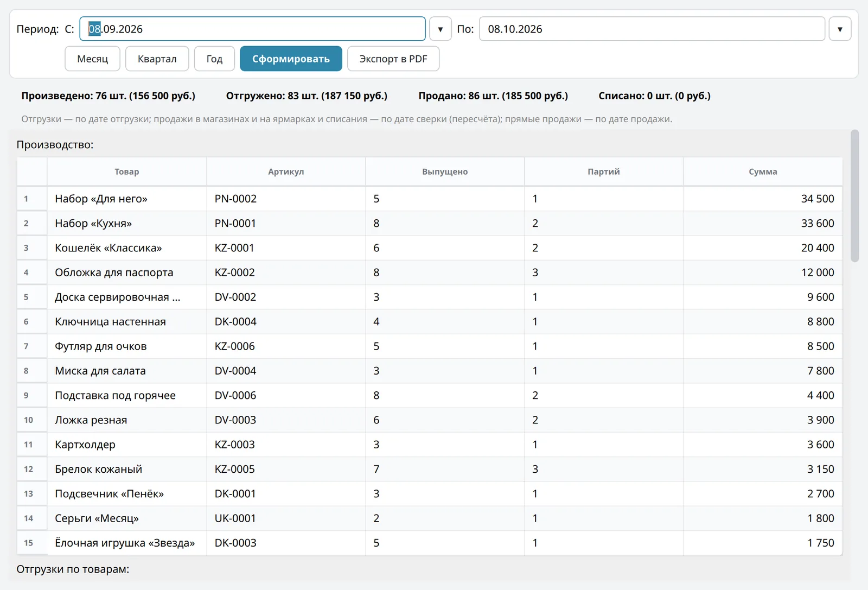Click article code DV-0002

click(x=235, y=297)
